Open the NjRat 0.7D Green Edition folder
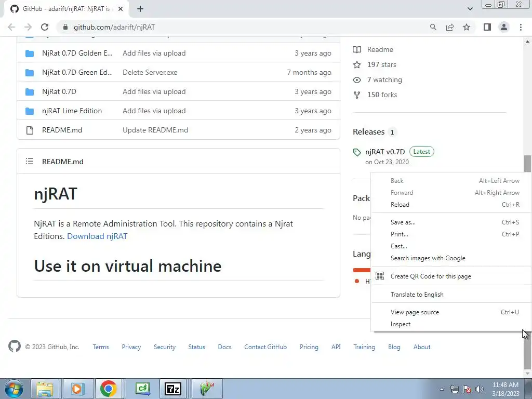The width and height of the screenshot is (532, 399). (77, 73)
